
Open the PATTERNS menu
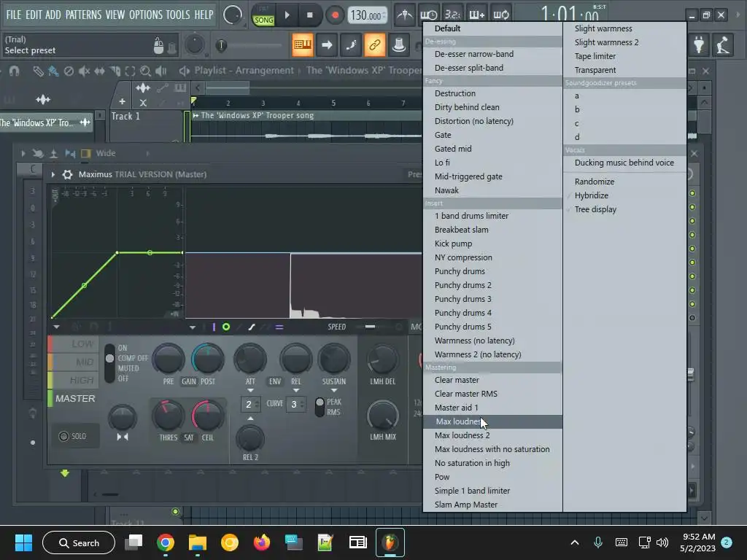[83, 15]
